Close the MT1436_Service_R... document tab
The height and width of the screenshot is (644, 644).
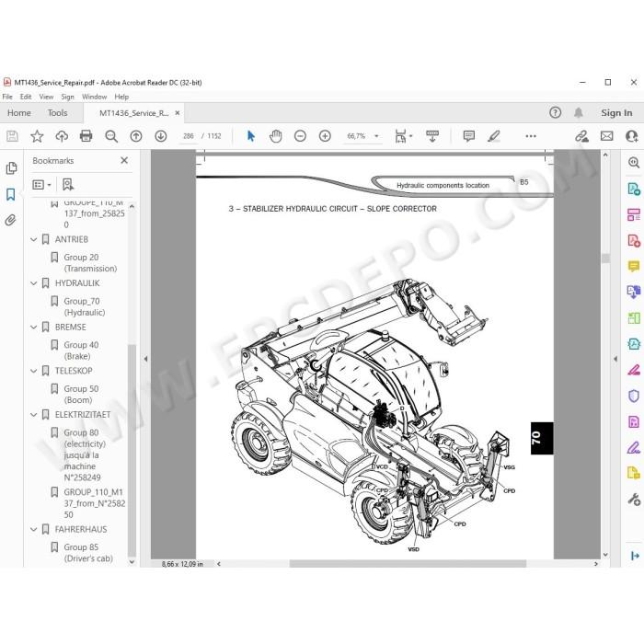click(x=178, y=112)
